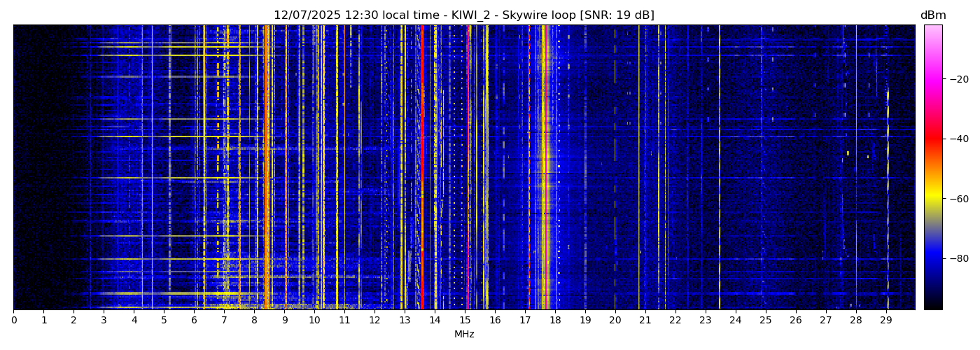This screenshot has height=350, width=980.
Task: Click the white top of the colorbar
Action: pyautogui.click(x=932, y=28)
